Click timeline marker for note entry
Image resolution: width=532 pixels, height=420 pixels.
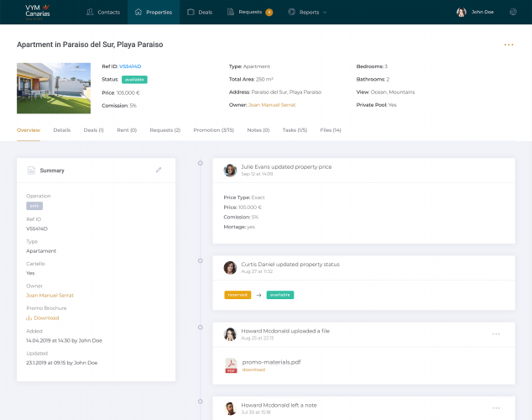(201, 402)
